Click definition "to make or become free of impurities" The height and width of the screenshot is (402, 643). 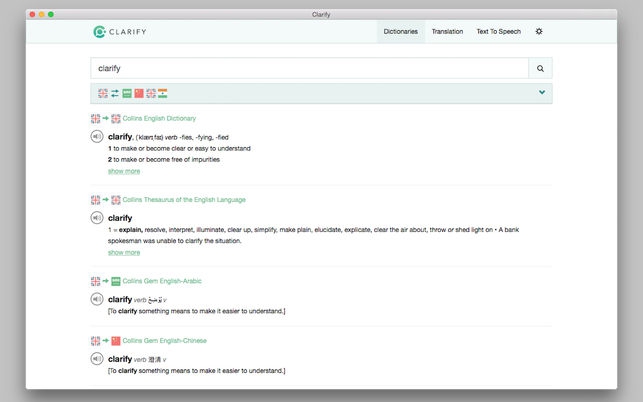(x=166, y=160)
